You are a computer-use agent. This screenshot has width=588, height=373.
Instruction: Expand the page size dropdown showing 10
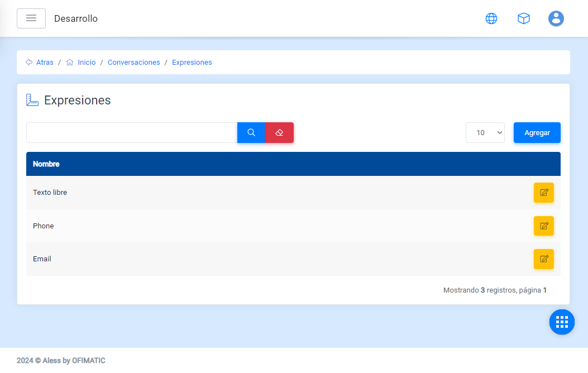point(485,132)
